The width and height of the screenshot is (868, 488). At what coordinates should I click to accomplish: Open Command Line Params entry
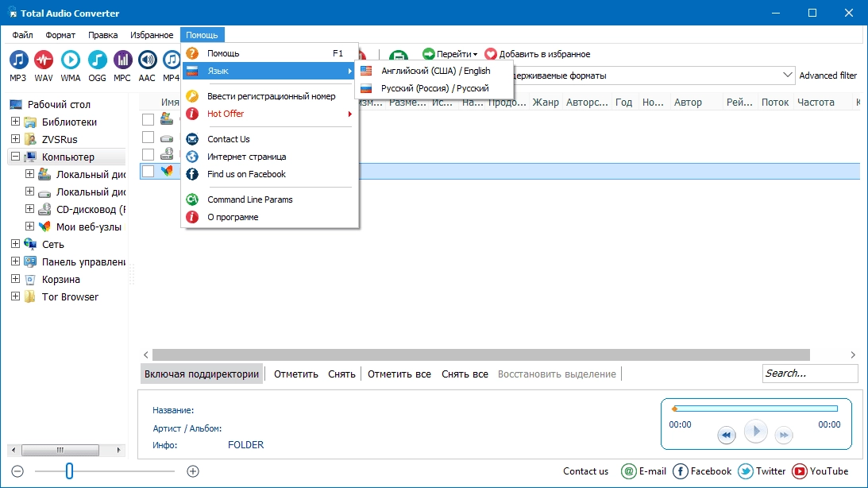point(270,199)
